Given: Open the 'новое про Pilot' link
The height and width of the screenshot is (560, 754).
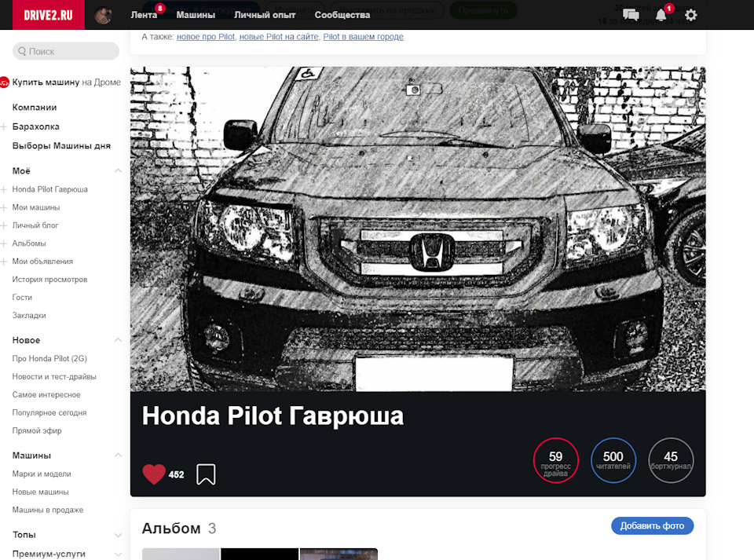Looking at the screenshot, I should click(206, 37).
